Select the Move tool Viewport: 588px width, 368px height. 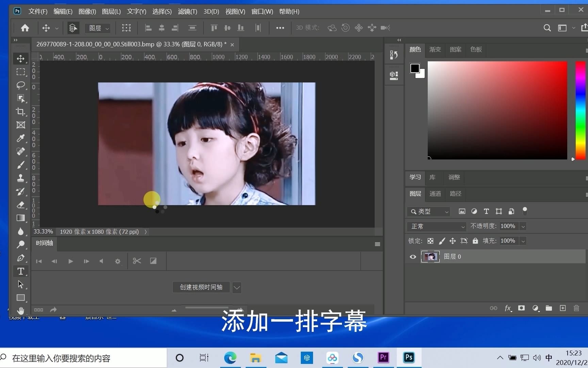[x=21, y=59]
